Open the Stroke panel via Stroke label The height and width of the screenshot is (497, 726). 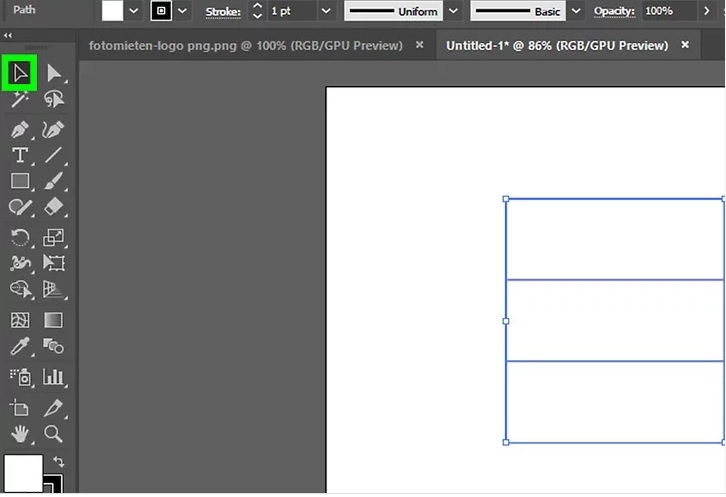(222, 11)
